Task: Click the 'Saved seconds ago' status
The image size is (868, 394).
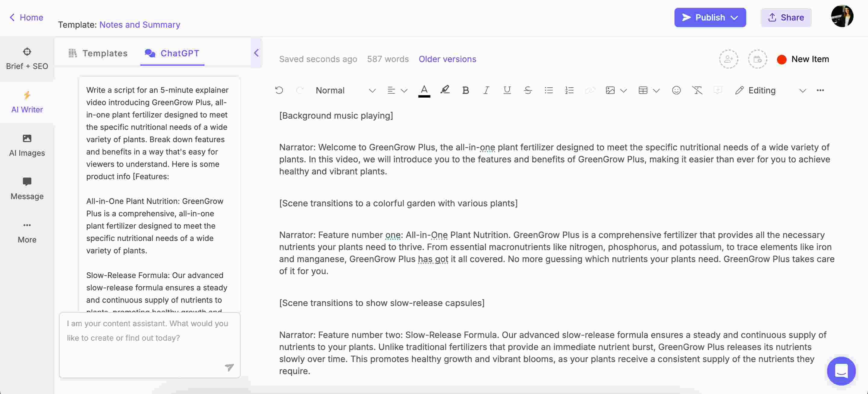Action: coord(318,59)
